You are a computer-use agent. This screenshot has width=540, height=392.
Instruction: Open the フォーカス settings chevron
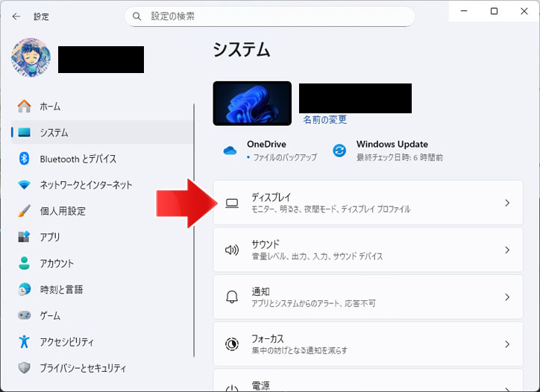point(507,344)
